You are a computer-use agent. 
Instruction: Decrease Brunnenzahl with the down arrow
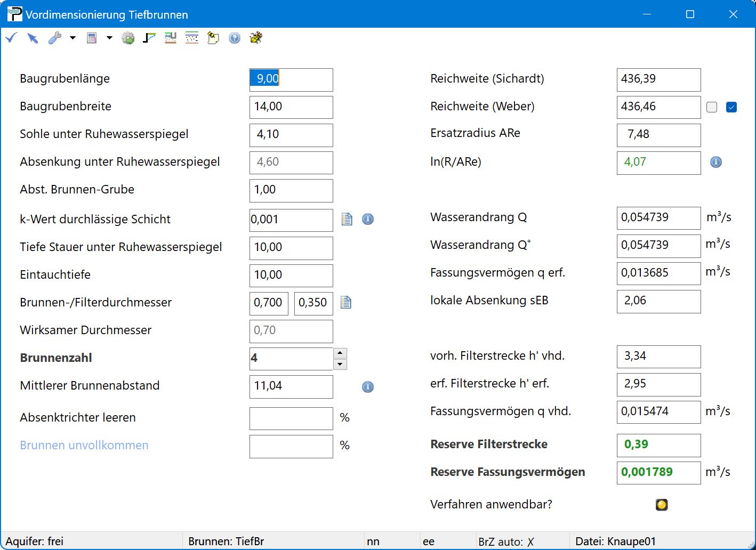click(x=340, y=365)
